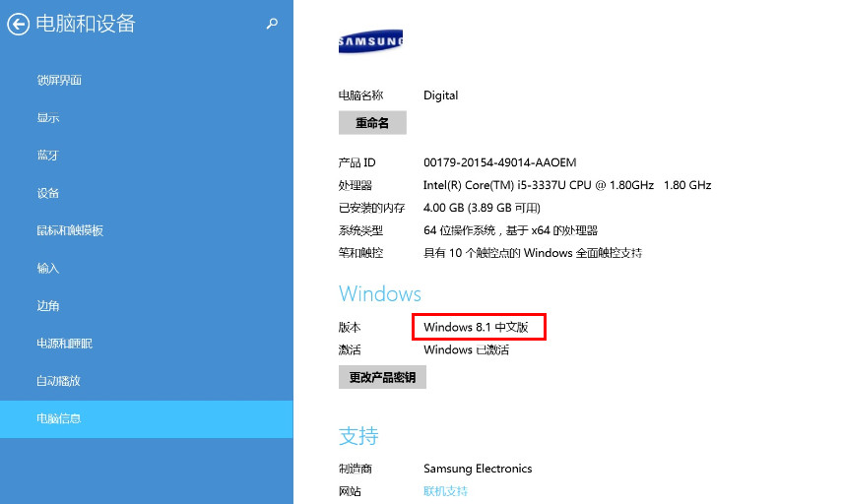Select 设备 in the sidebar
Image resolution: width=842 pixels, height=504 pixels.
(48, 193)
